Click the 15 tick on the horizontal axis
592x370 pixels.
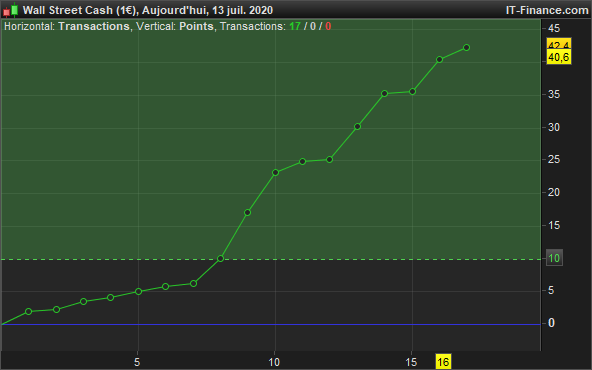coord(412,362)
